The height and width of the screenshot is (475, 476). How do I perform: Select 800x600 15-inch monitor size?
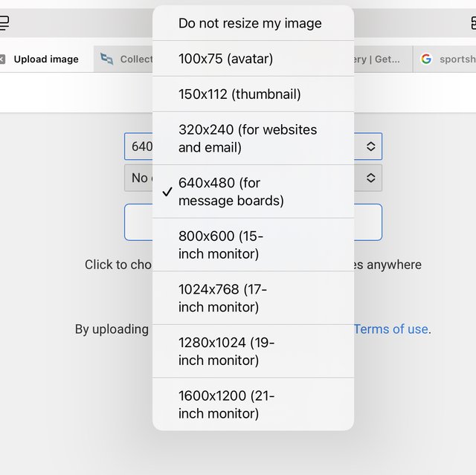point(220,245)
